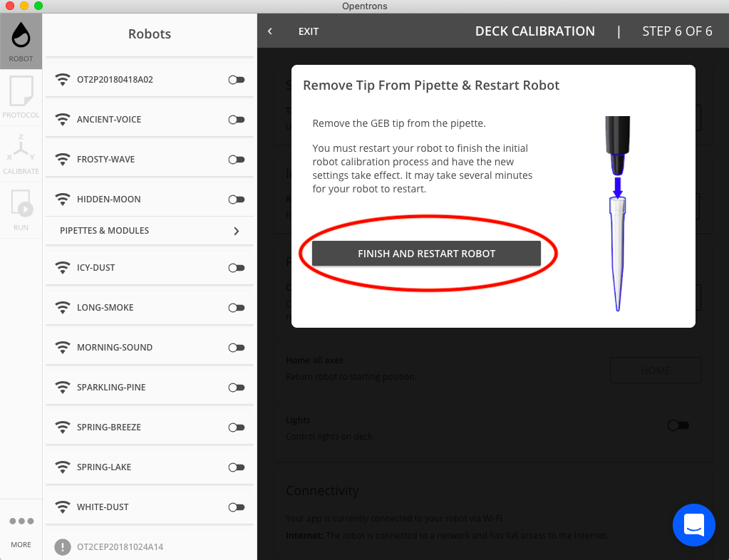Image resolution: width=729 pixels, height=560 pixels.
Task: Switch to the Protocol sidebar tab
Action: pos(21,98)
